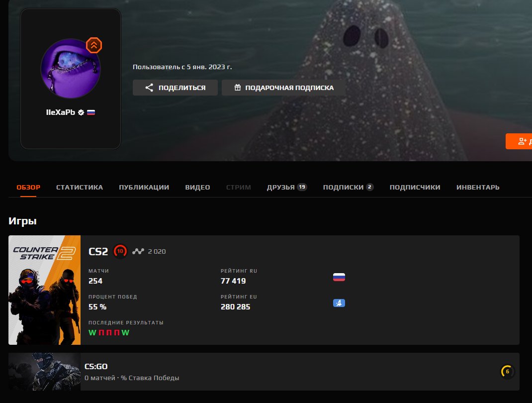
Task: Switch to the СТАТИСТИКА tab
Action: point(80,187)
